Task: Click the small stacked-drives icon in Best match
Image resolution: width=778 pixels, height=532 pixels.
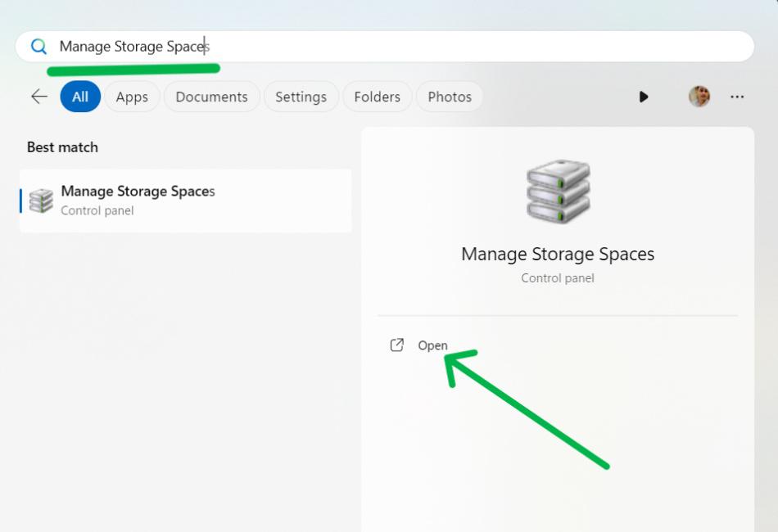Action: tap(41, 201)
